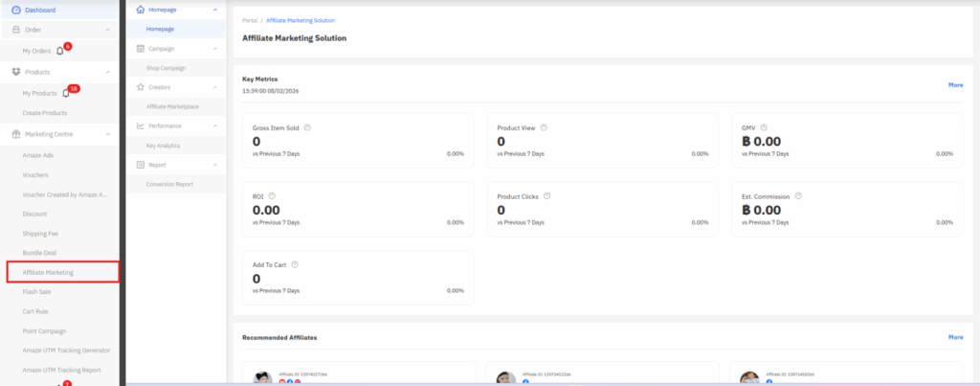The height and width of the screenshot is (386, 980).
Task: Click the ROI help icon
Action: (273, 196)
